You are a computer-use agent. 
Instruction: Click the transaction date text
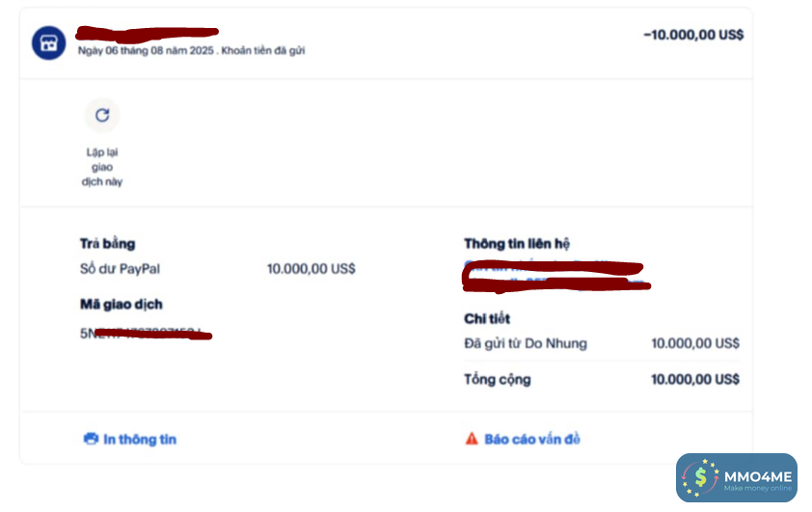click(146, 50)
